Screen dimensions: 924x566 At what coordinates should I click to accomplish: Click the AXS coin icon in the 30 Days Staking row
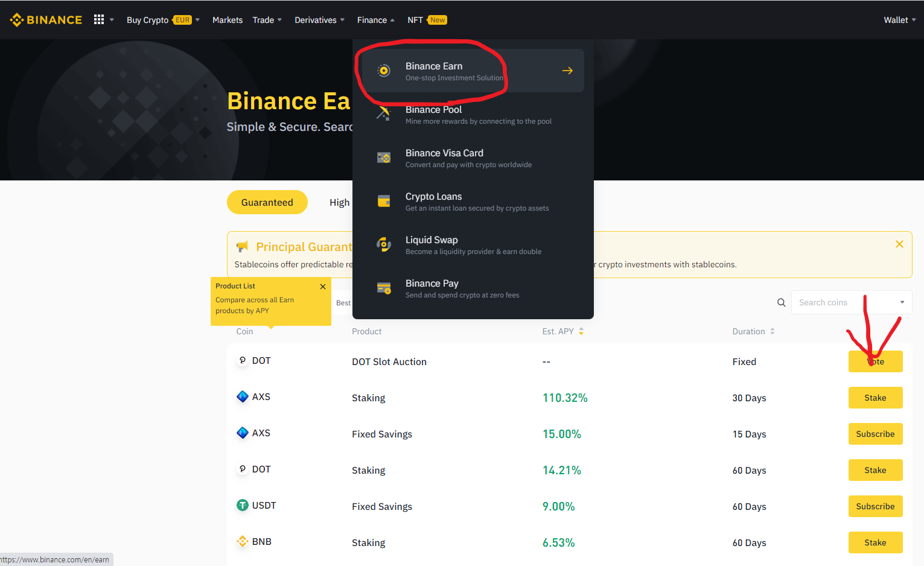(x=243, y=396)
